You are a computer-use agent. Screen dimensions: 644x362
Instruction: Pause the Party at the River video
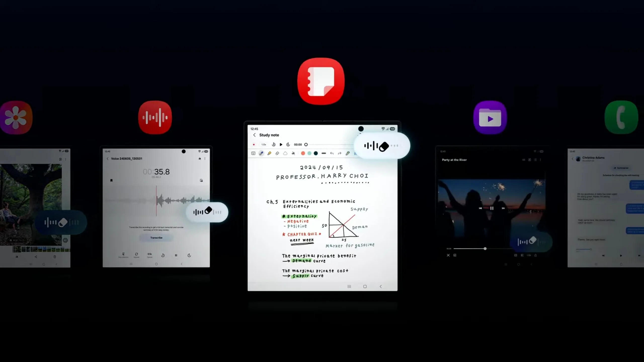[x=492, y=208]
